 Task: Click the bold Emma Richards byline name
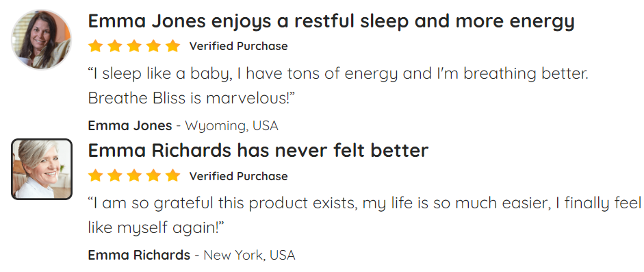click(139, 255)
